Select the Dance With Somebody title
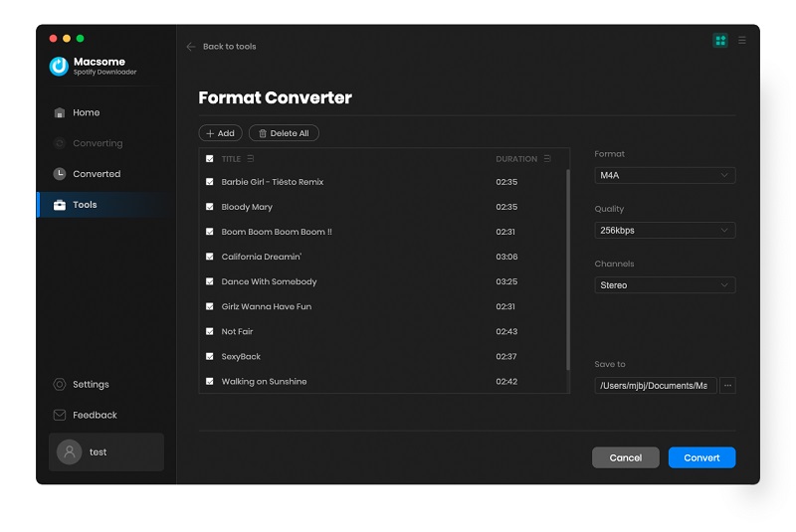796x532 pixels. pyautogui.click(x=269, y=281)
